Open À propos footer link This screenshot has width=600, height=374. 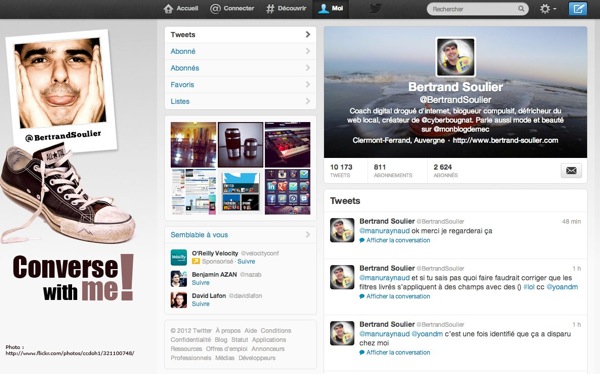228,331
